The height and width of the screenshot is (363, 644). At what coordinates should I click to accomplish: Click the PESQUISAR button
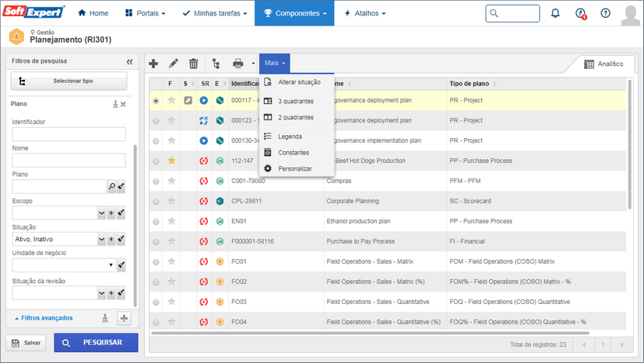coord(96,343)
